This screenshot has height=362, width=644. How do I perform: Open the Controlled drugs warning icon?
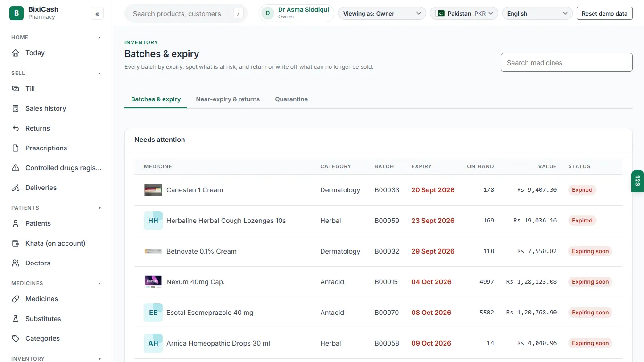pos(16,168)
